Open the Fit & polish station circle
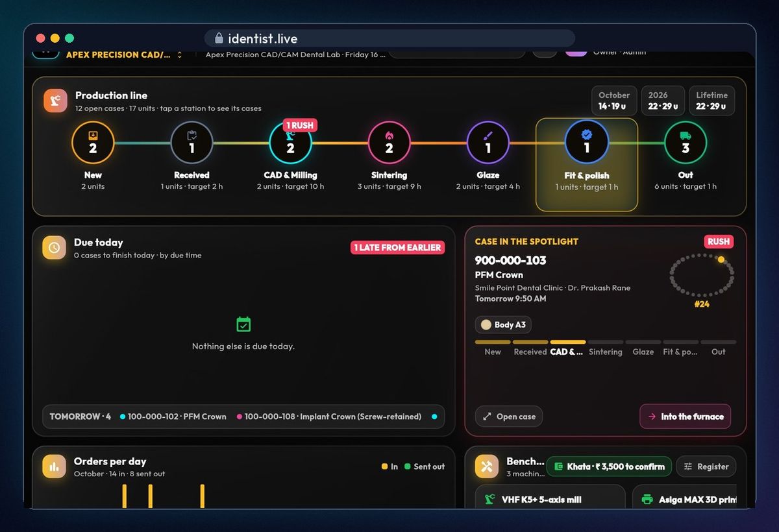This screenshot has height=532, width=779. (x=586, y=143)
